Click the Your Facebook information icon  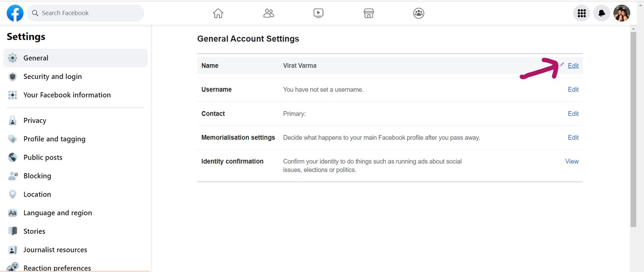point(13,95)
